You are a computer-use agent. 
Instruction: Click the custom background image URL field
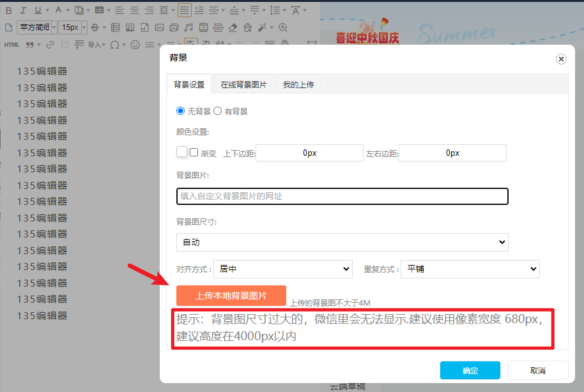coord(342,196)
